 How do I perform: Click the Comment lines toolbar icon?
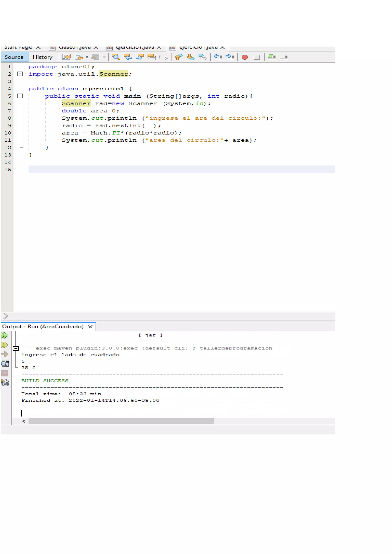[x=272, y=57]
